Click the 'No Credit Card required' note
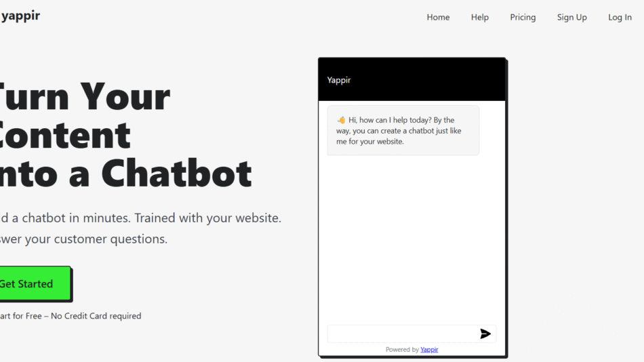 click(95, 316)
